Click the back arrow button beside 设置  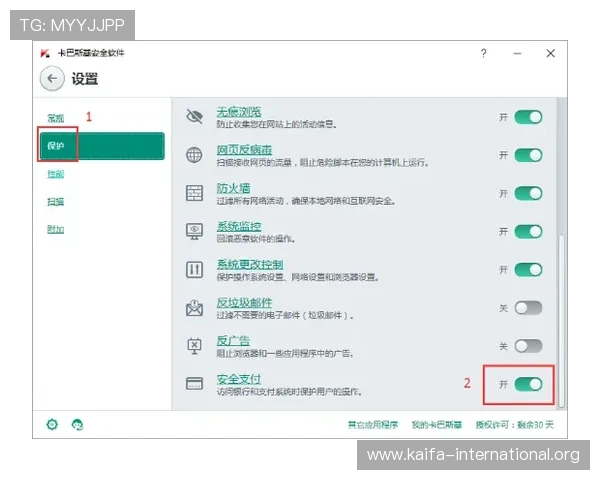point(52,78)
